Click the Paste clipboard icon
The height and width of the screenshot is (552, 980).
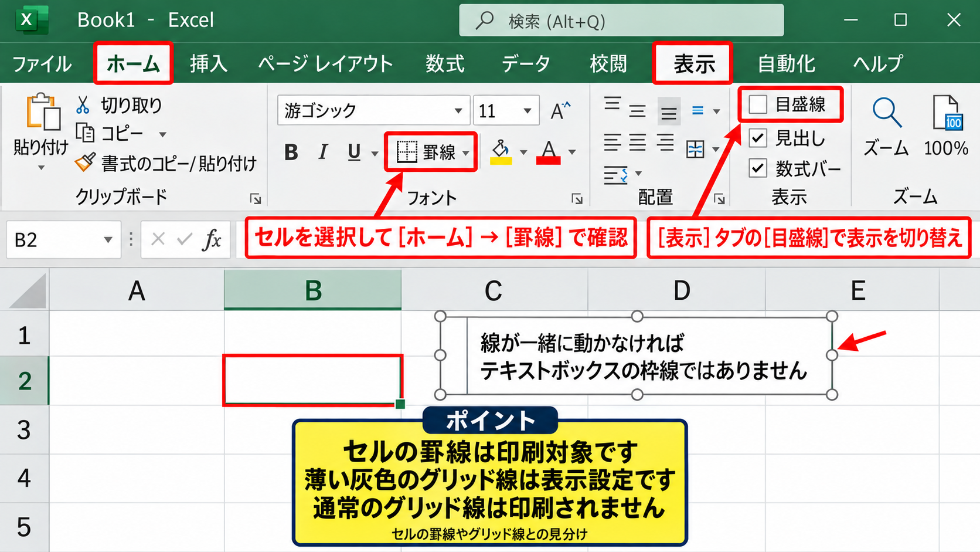[43, 111]
